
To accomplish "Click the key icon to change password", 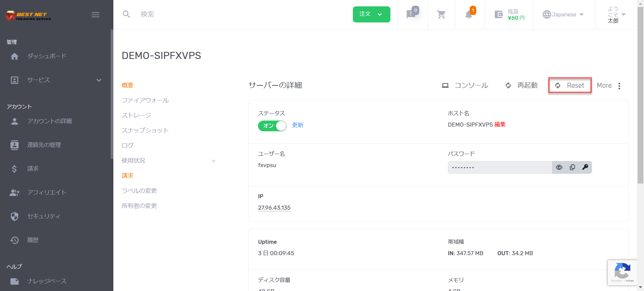I will [585, 167].
